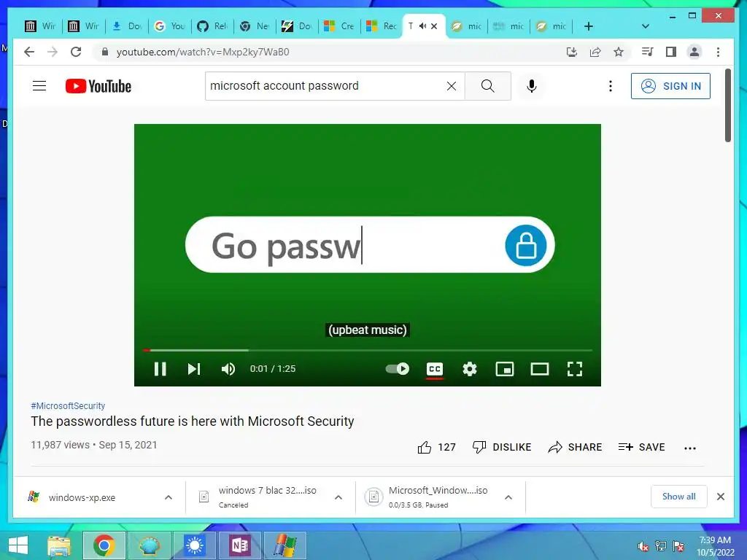Viewport: 747px width, 560px height.
Task: Expand options for Microsoft_Window iso download
Action: coord(508,497)
